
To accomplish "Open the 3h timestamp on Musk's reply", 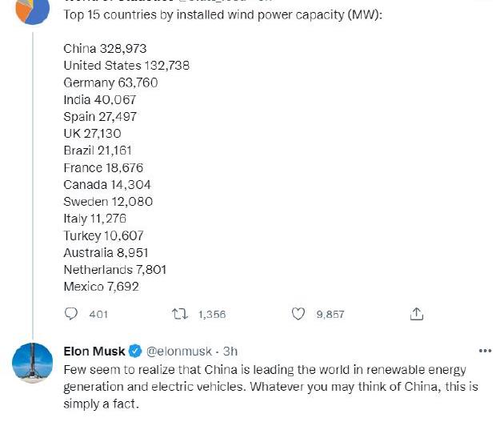I will pos(230,352).
